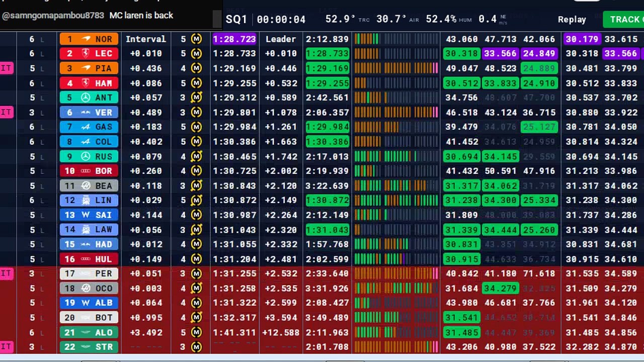Click the Leader gap label
644x362 pixels.
point(281,39)
